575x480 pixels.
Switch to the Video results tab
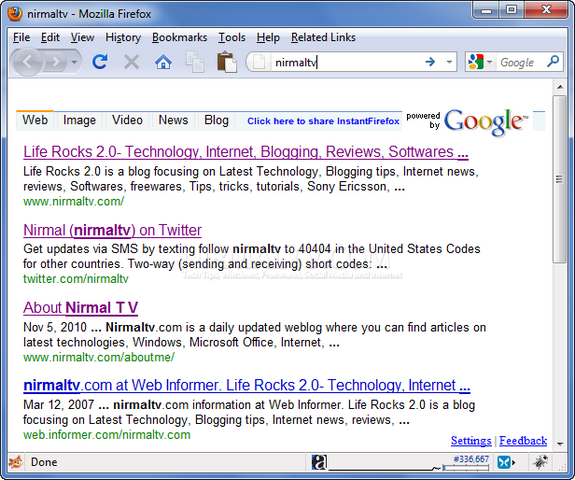pyautogui.click(x=127, y=120)
